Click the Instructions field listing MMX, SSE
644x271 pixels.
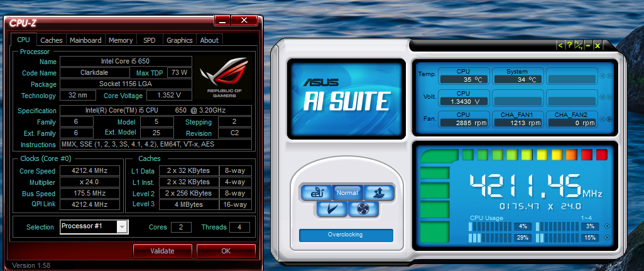[156, 145]
